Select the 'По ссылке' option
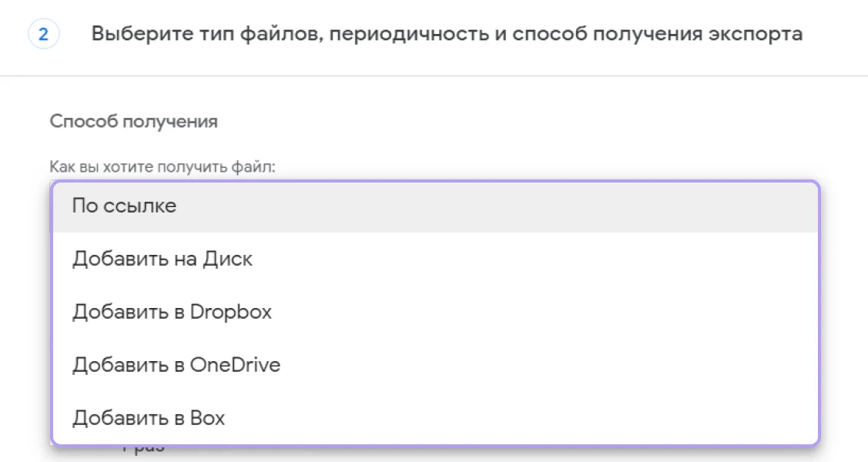 click(124, 206)
